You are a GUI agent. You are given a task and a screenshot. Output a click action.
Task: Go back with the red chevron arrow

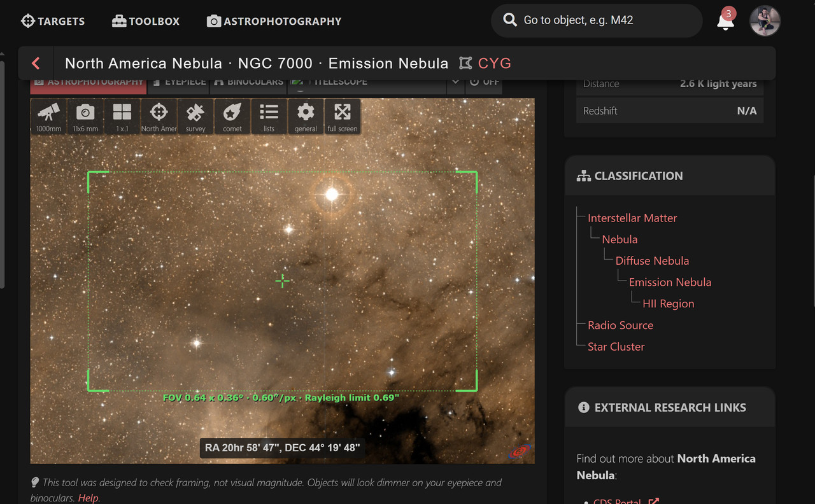coord(36,63)
